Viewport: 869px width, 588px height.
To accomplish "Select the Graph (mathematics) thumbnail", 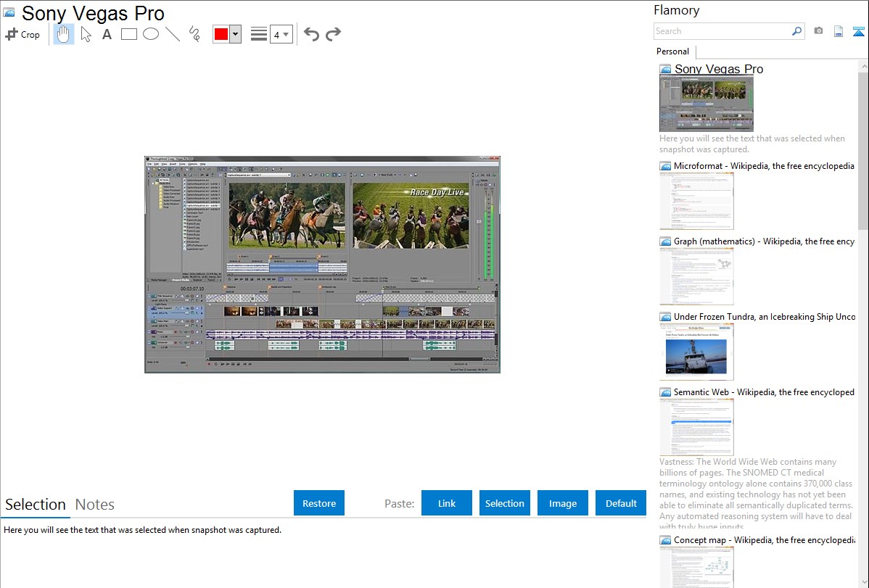I will point(696,276).
